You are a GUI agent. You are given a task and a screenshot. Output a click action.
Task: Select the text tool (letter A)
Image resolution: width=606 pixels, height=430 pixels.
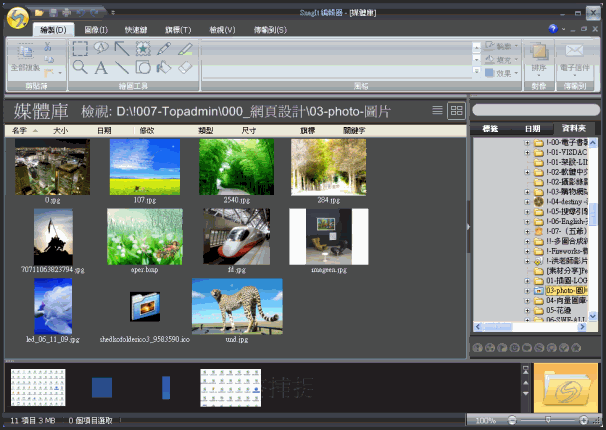(101, 68)
